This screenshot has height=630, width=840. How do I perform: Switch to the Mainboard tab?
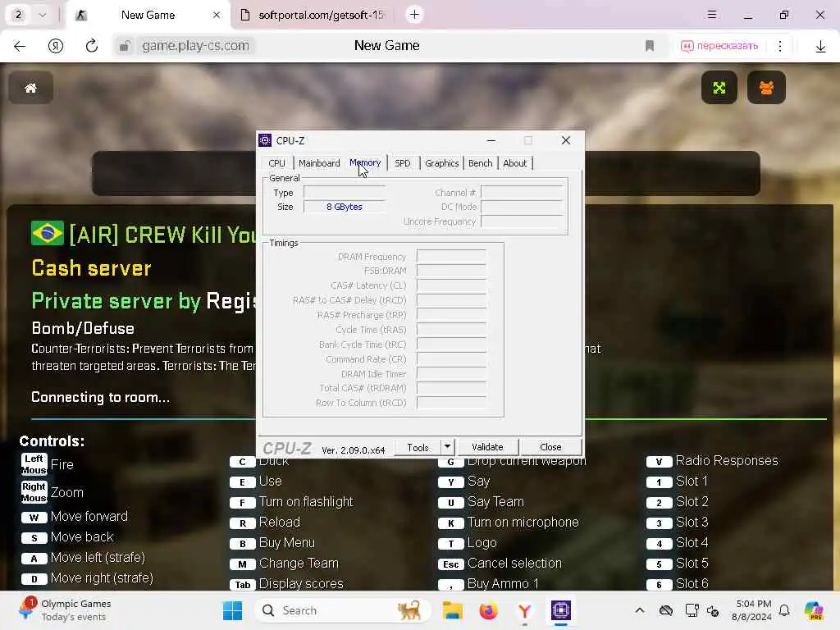click(x=319, y=163)
